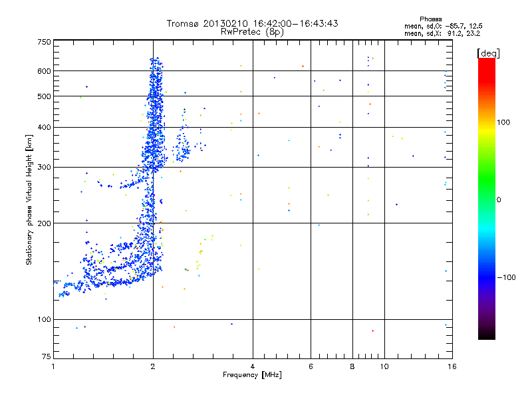The height and width of the screenshot is (399, 532).
Task: Select the "Phases" statistics heading
Action: coord(430,19)
